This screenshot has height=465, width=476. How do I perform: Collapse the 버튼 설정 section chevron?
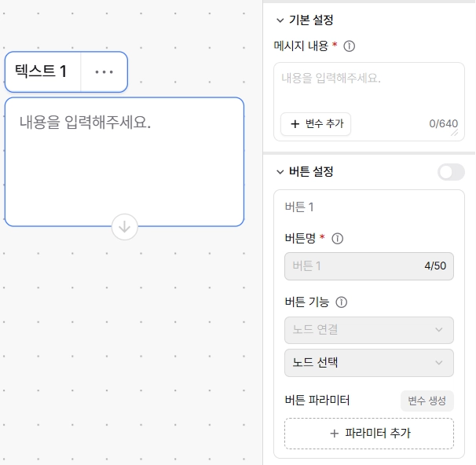(280, 172)
